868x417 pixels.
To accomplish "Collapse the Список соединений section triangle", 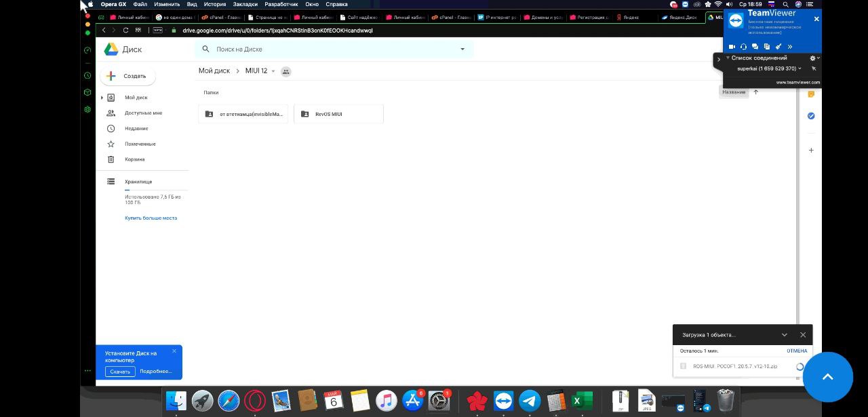I will tap(728, 58).
